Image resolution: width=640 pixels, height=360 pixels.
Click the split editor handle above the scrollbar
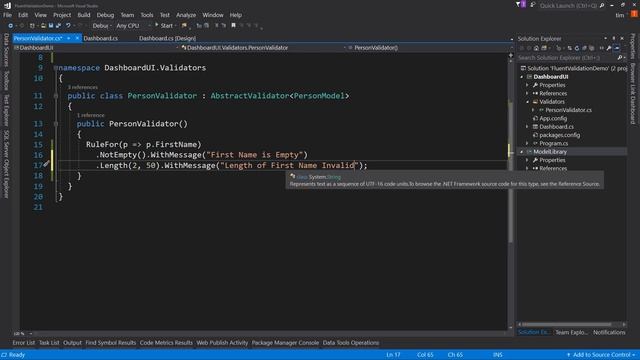coord(511,55)
